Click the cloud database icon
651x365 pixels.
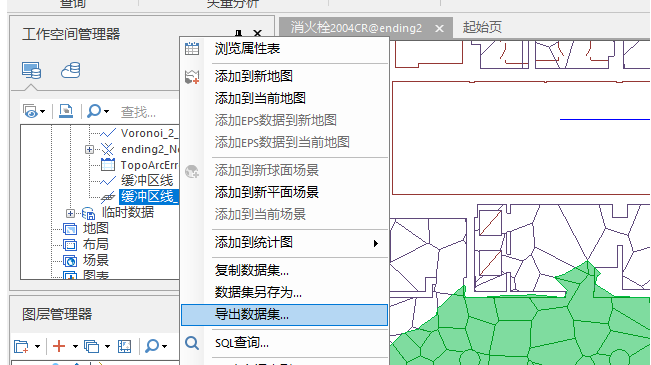pyautogui.click(x=71, y=70)
